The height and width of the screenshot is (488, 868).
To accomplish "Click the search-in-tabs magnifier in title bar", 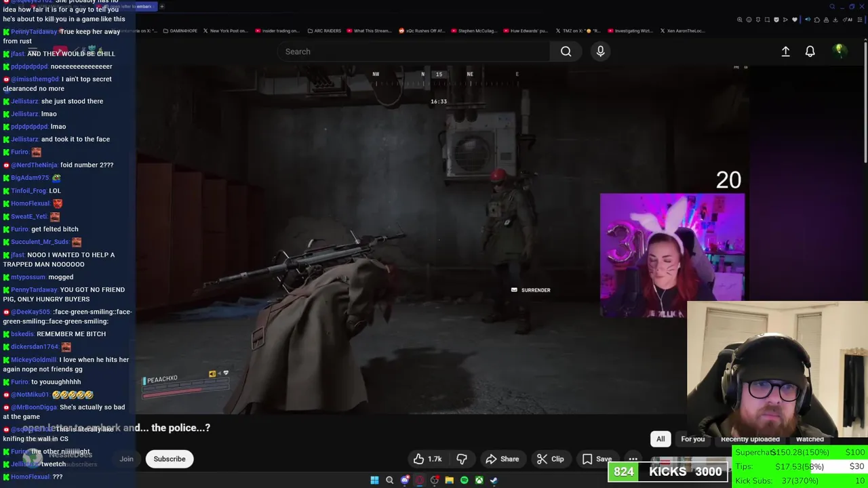I will click(x=832, y=7).
